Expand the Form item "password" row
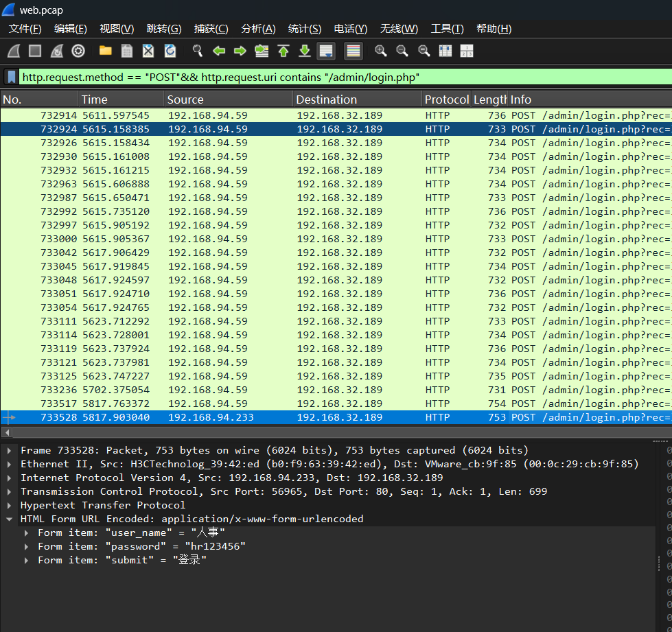This screenshot has height=632, width=672. [26, 546]
